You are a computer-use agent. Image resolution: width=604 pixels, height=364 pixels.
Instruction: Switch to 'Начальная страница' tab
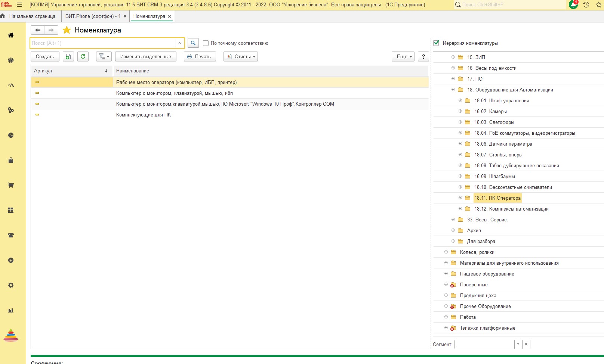click(31, 16)
